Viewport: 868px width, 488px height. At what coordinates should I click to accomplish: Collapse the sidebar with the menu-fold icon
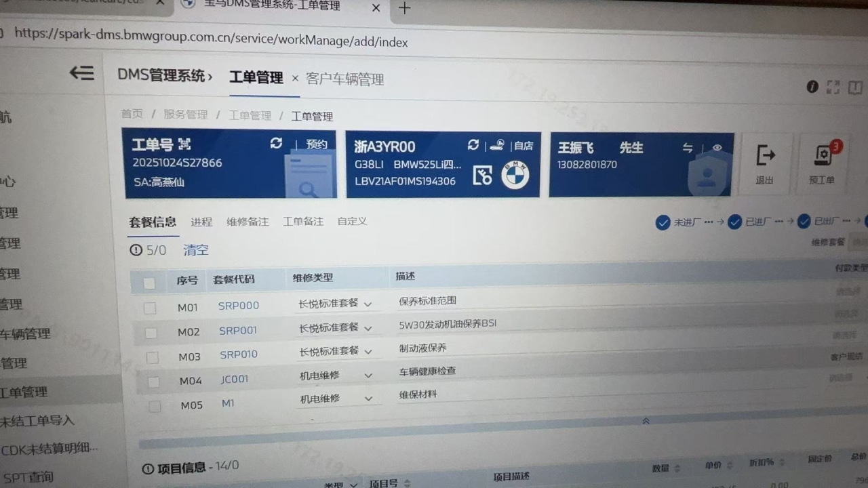coord(82,73)
